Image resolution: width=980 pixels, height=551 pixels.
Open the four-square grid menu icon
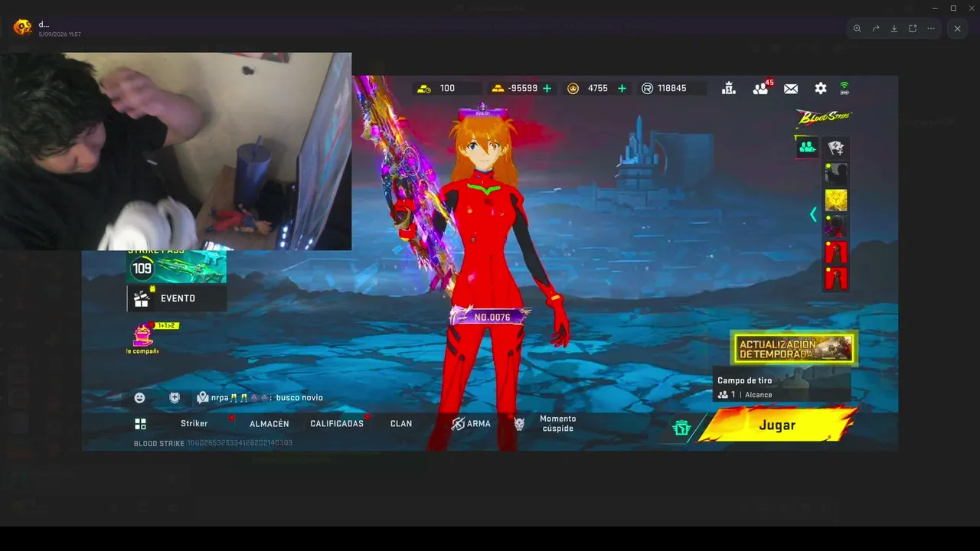point(140,424)
